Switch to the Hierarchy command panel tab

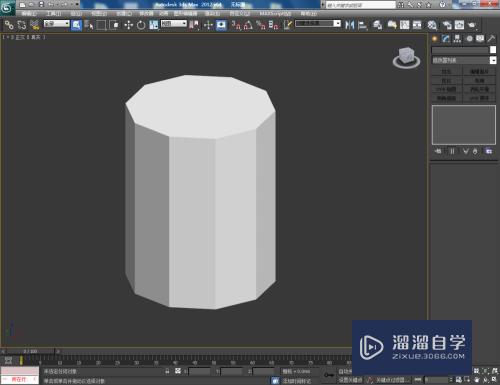pyautogui.click(x=457, y=39)
